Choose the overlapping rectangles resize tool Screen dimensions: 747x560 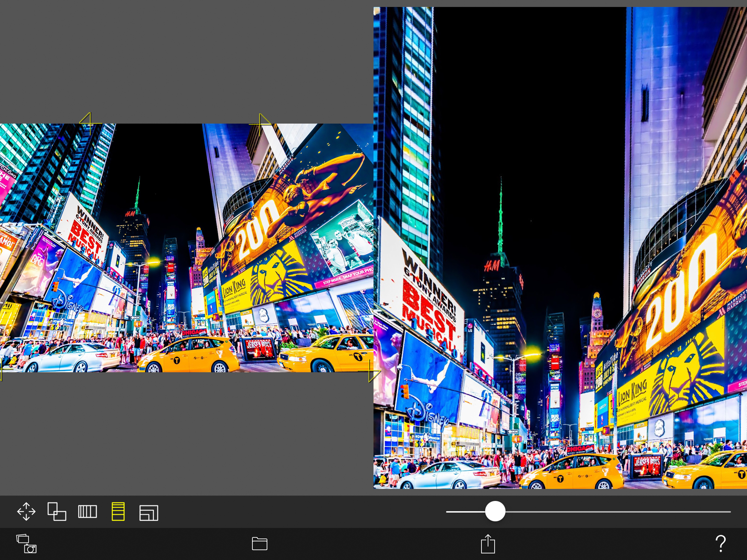[x=57, y=511]
